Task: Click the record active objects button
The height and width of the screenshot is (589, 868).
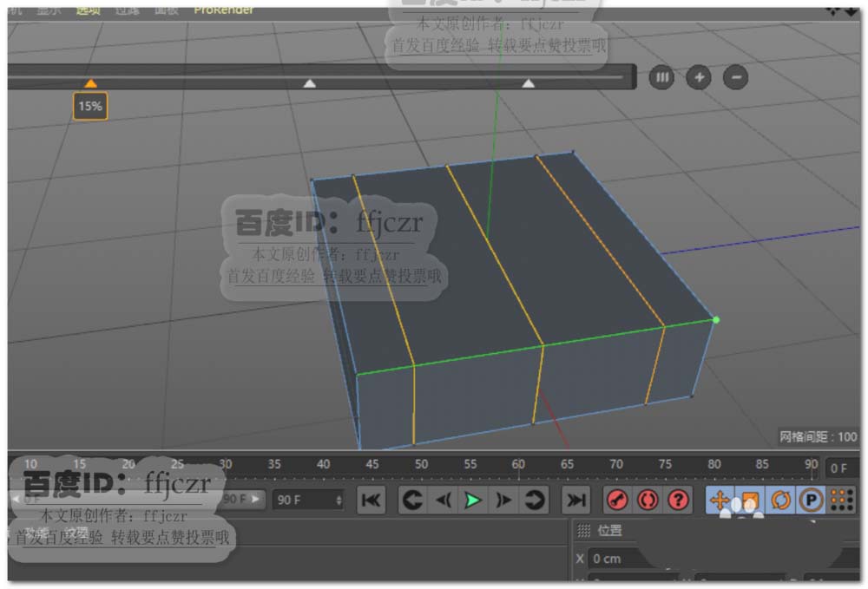Action: tap(617, 500)
